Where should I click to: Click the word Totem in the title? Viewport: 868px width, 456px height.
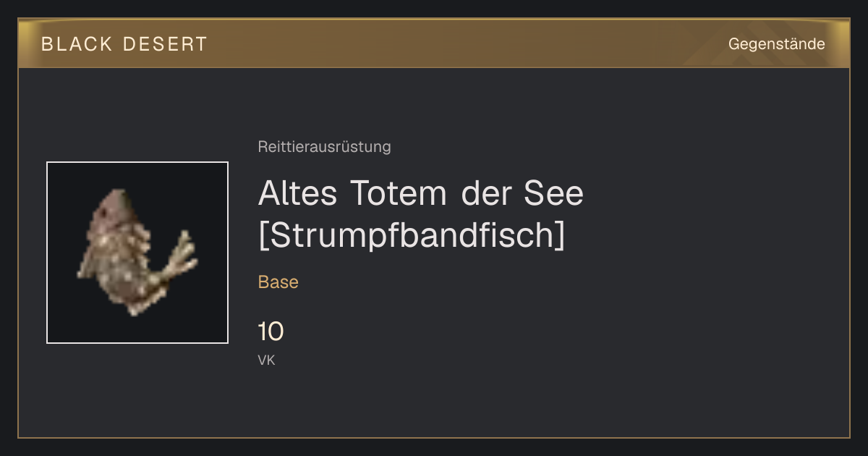tap(399, 193)
